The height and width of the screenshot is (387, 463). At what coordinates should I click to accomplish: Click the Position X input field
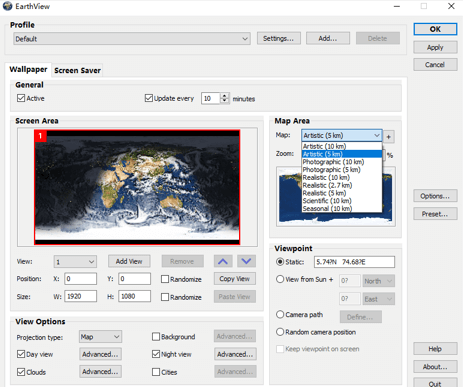(81, 279)
